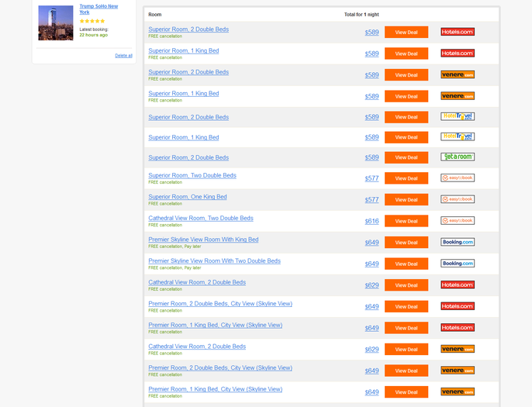This screenshot has height=407, width=532.
Task: Click $577 price for Superior Room, One King Bed
Action: click(x=371, y=200)
